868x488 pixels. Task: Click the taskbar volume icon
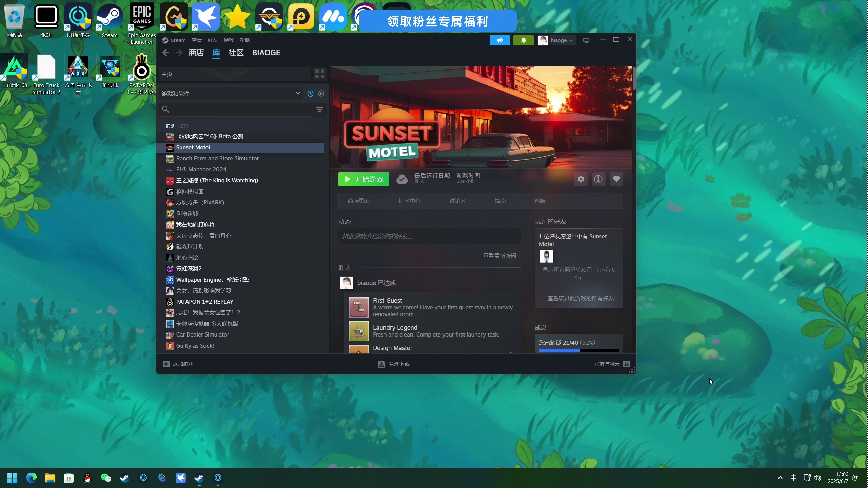(817, 478)
